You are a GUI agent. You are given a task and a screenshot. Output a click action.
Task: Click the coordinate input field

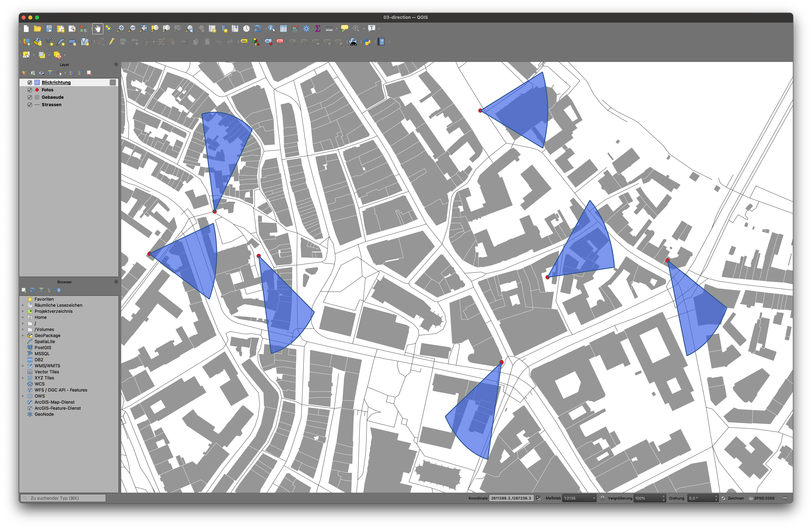point(511,498)
